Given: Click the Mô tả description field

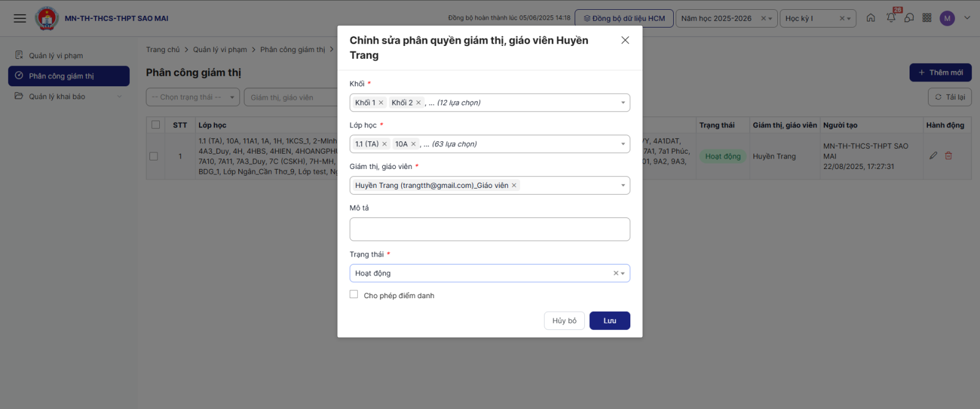Looking at the screenshot, I should 489,229.
